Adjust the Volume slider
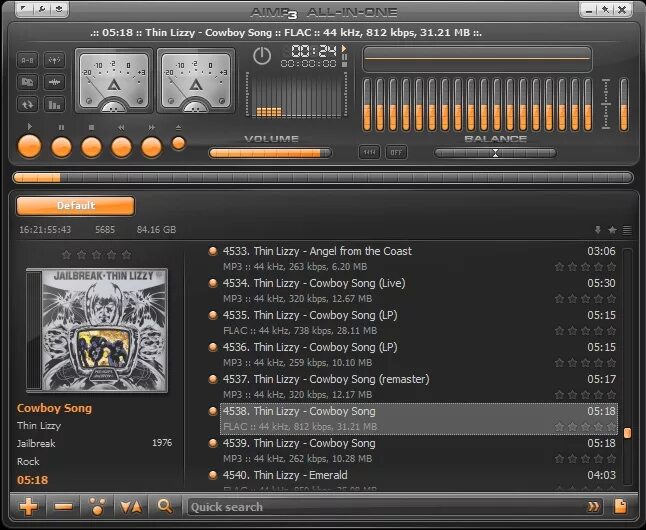Screen dimensions: 646x530 (270, 153)
